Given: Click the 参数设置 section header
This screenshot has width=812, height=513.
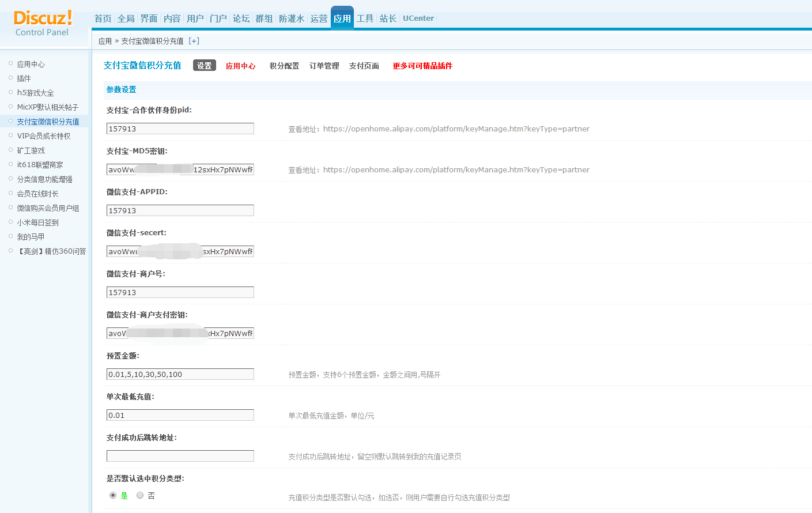Looking at the screenshot, I should (122, 90).
